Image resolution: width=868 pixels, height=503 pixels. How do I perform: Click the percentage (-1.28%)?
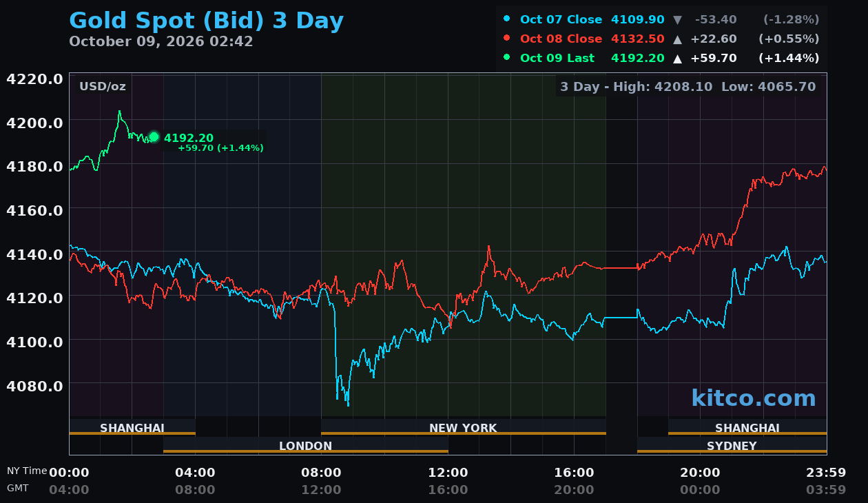coord(791,19)
